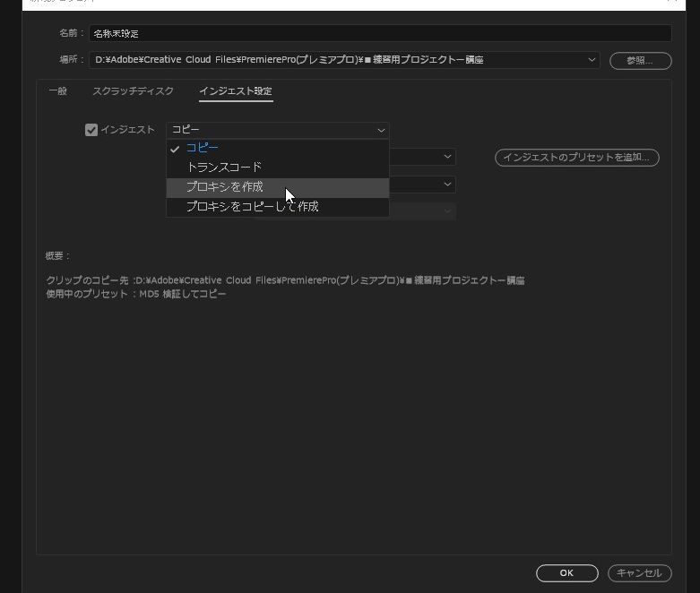This screenshot has width=700, height=593.
Task: Choose トランスコード from the ingest list
Action: 224,168
